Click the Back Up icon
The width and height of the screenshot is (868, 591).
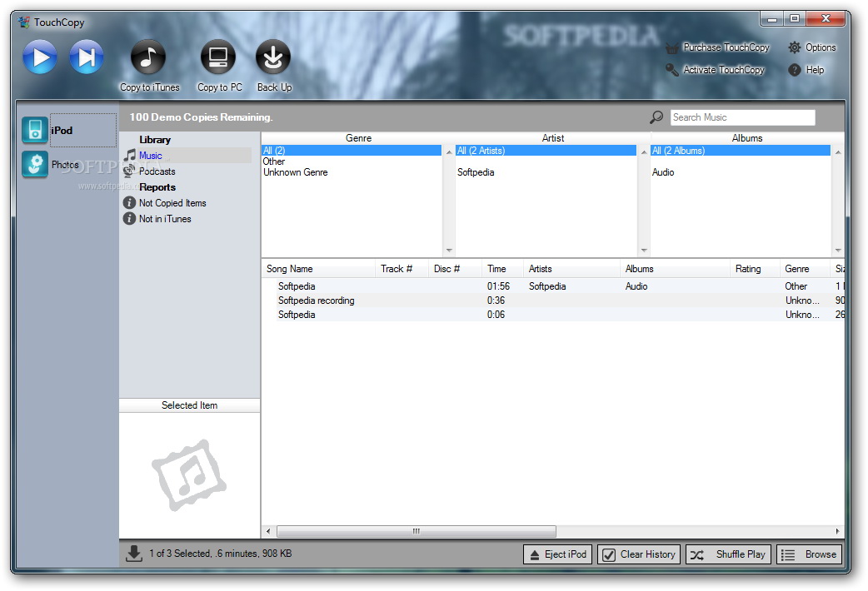click(x=273, y=57)
